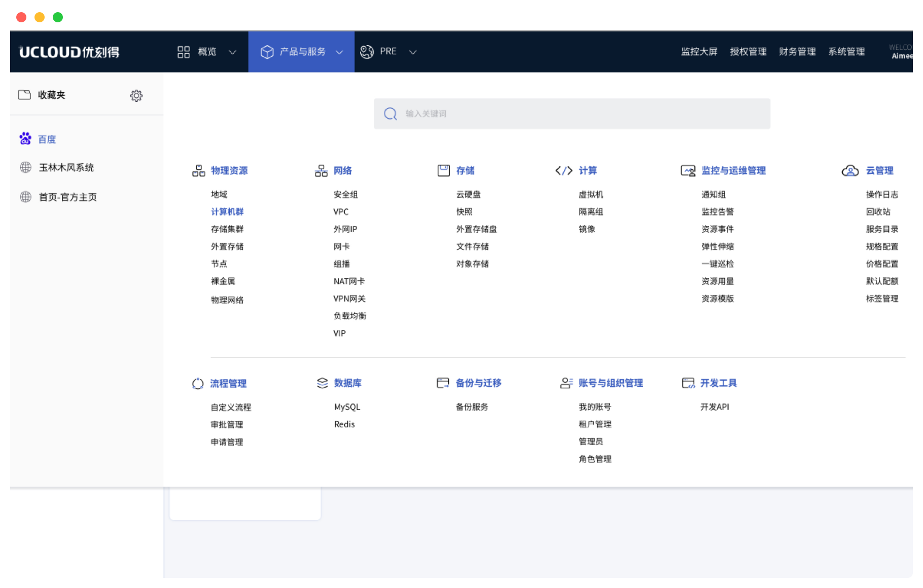Open 裸金属 under 物理资源
This screenshot has width=923, height=588.
(x=223, y=281)
